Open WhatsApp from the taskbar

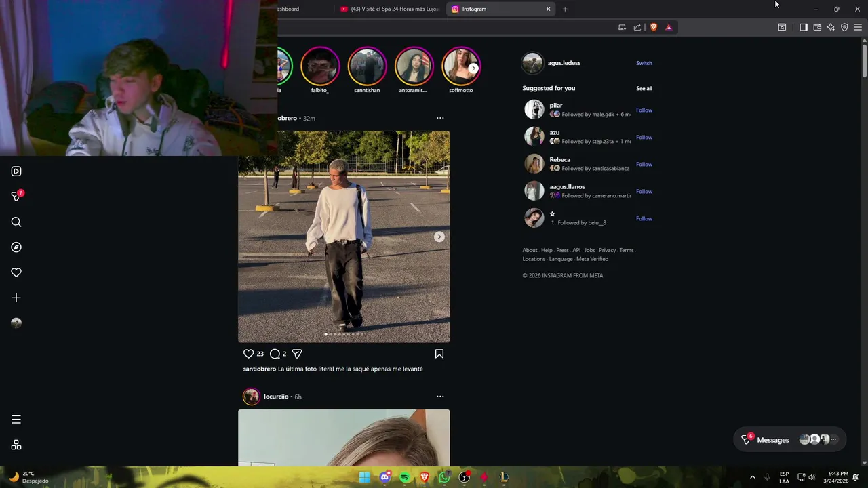444,477
